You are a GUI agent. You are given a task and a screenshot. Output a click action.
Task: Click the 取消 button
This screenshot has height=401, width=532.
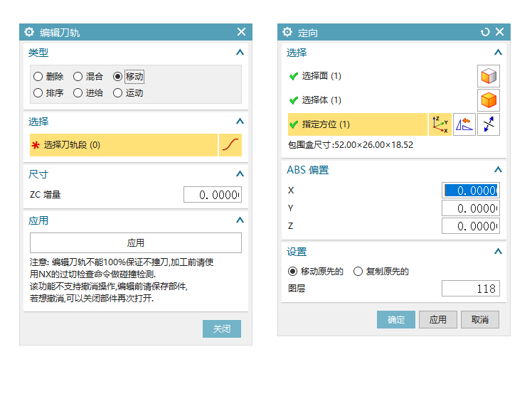click(x=480, y=320)
